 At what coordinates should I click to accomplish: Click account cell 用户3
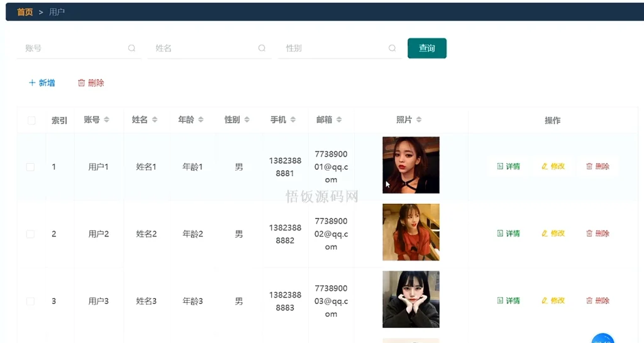point(98,301)
